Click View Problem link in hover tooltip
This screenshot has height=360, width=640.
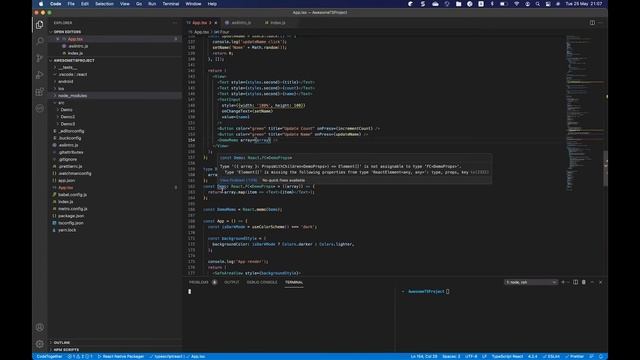click(238, 180)
